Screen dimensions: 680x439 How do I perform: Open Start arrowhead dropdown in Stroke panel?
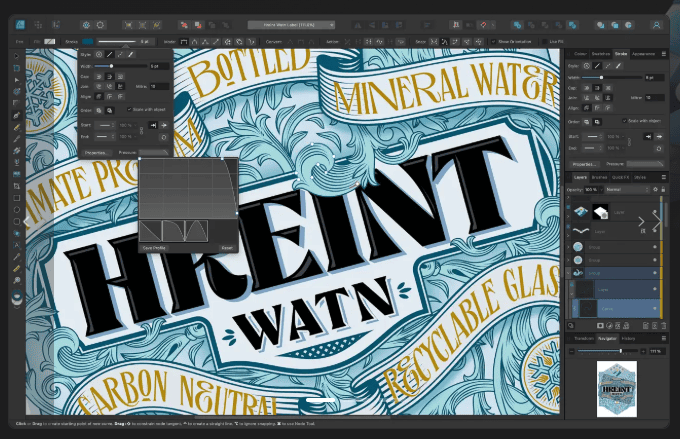[x=593, y=136]
